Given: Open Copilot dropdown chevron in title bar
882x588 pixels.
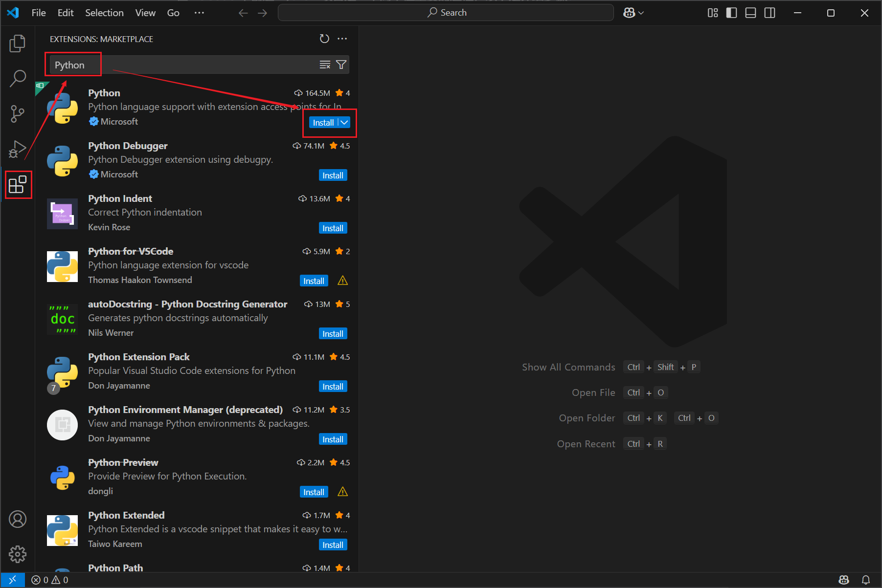Looking at the screenshot, I should 641,13.
